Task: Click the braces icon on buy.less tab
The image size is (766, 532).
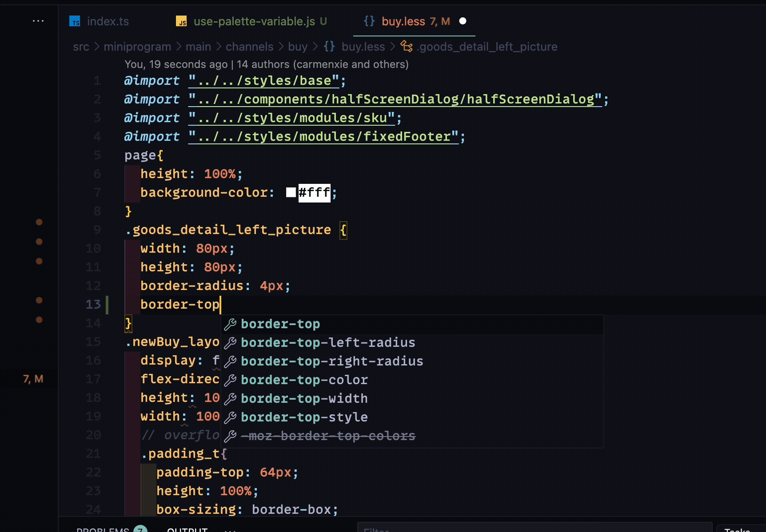Action: coord(369,21)
